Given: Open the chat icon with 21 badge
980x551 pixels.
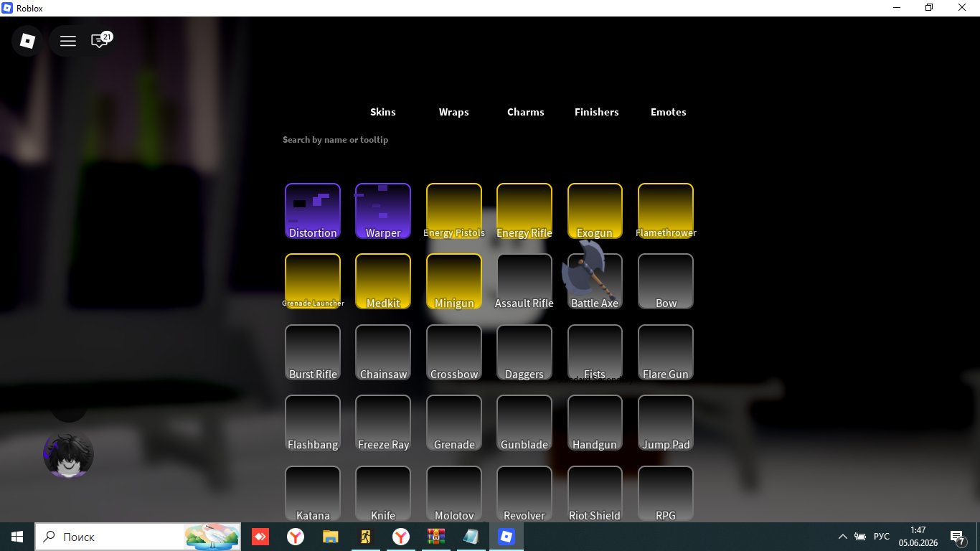Looking at the screenshot, I should (100, 40).
